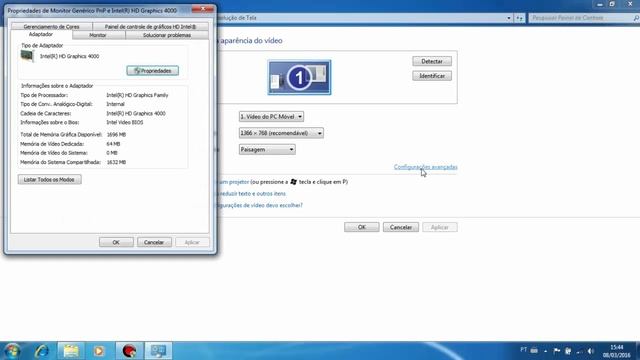Open the on-screen keyboard tray icon
This screenshot has height=360, width=640.
tap(534, 351)
